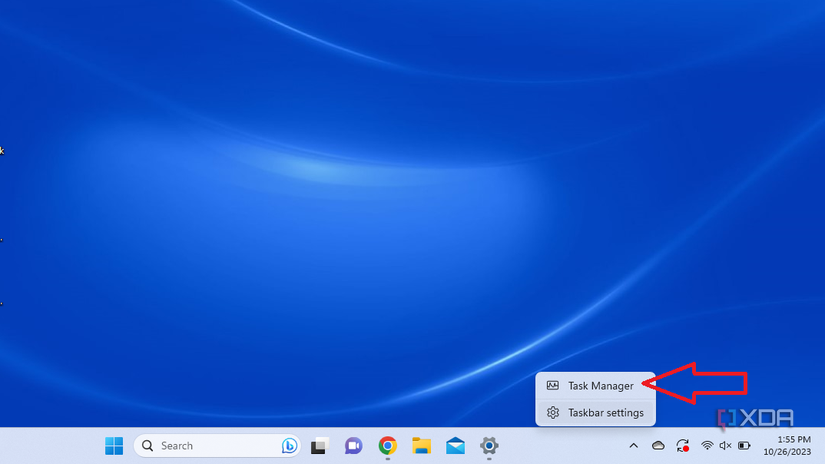The width and height of the screenshot is (825, 464).
Task: Open the clock showing 1:55 PM
Action: (x=794, y=439)
